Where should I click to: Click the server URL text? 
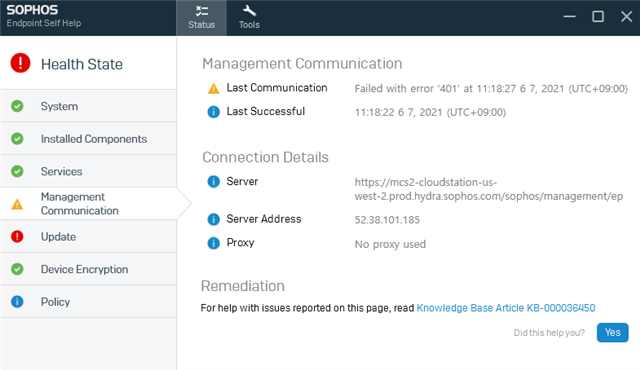[489, 189]
